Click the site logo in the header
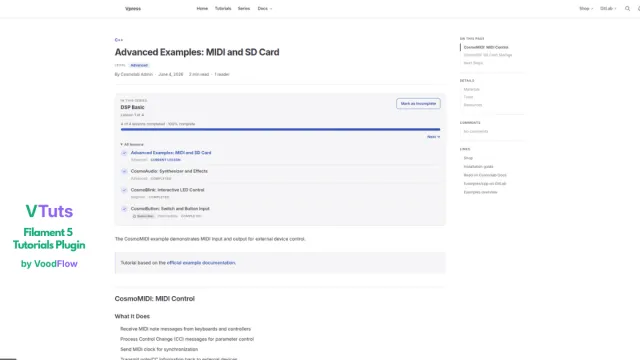Screen dimensions: 640x360 point(133,9)
